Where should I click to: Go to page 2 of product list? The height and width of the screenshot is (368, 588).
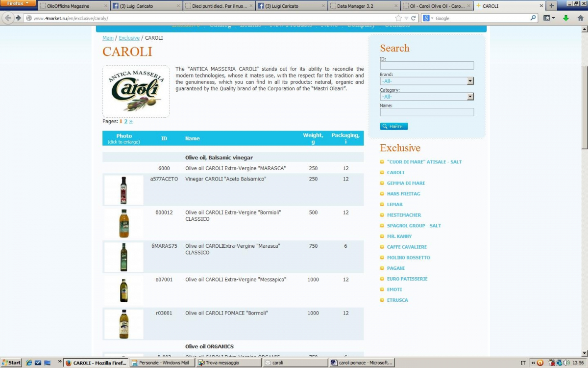pos(125,121)
